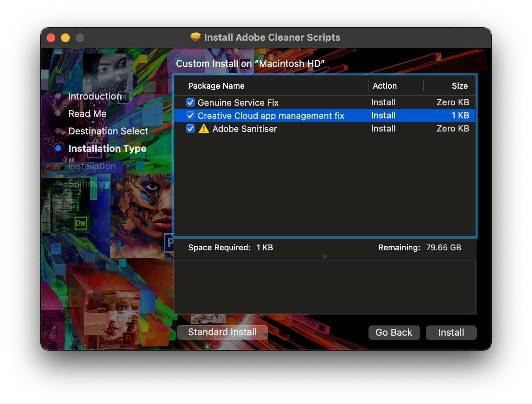Click the Action column header
The width and height of the screenshot is (532, 404).
(x=385, y=86)
